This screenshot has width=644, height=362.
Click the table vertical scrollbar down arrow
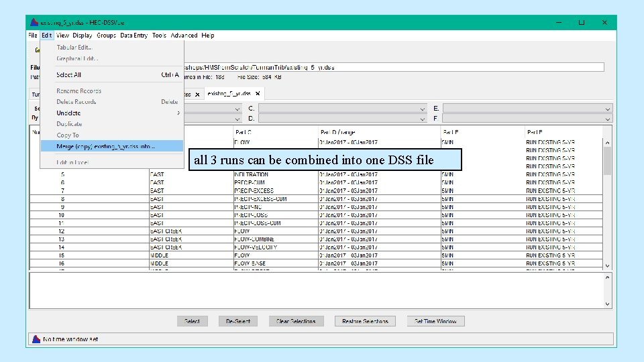tap(608, 265)
